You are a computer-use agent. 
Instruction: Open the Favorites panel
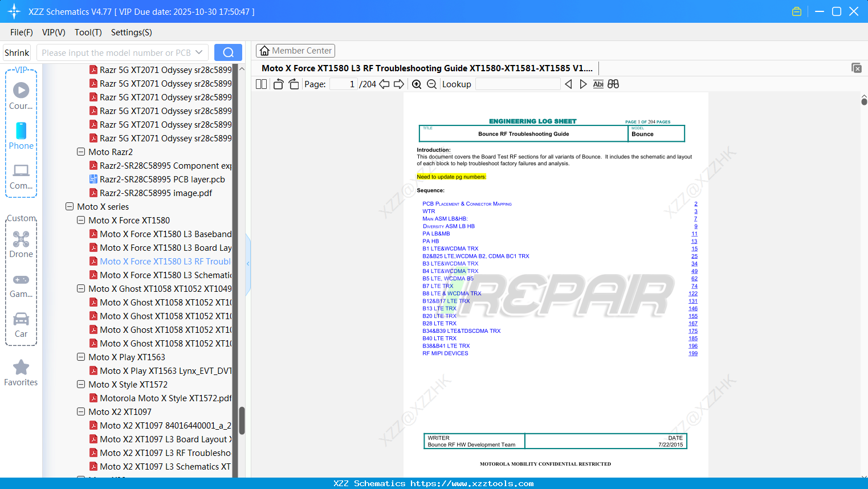pos(21,373)
